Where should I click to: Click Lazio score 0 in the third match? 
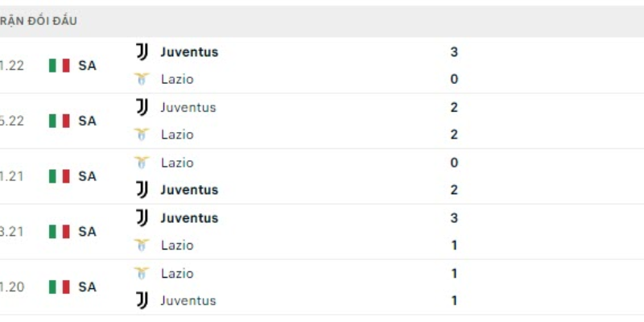[x=454, y=163]
